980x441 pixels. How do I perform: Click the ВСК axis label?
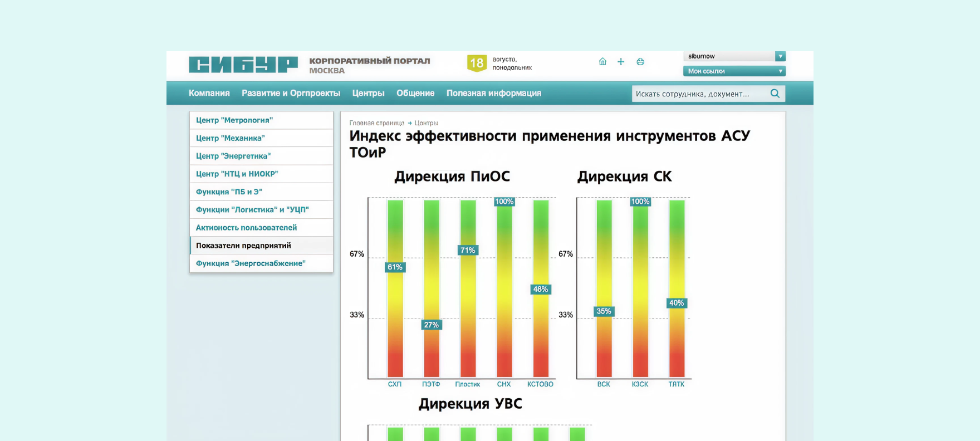[604, 384]
